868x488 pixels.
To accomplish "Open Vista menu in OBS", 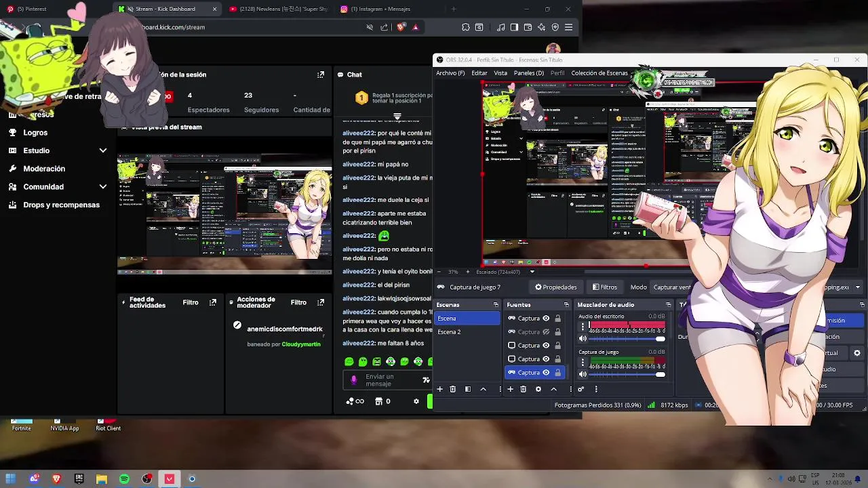I will point(500,73).
